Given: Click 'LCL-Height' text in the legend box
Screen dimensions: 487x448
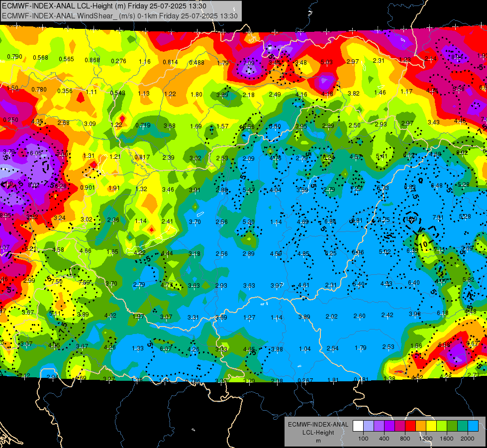Looking at the screenshot, I should tap(318, 433).
